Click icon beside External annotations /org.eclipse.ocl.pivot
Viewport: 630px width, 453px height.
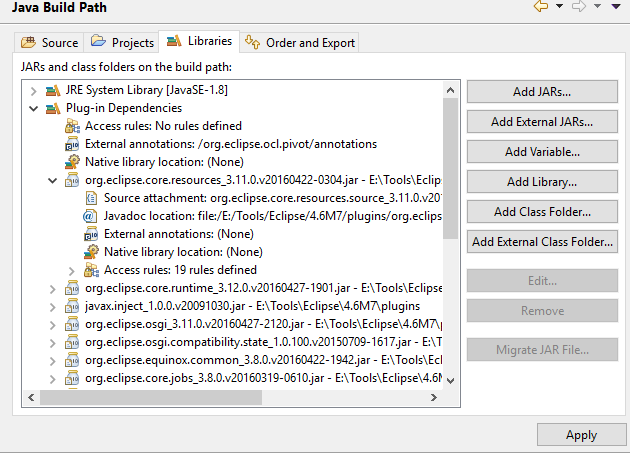pyautogui.click(x=72, y=144)
